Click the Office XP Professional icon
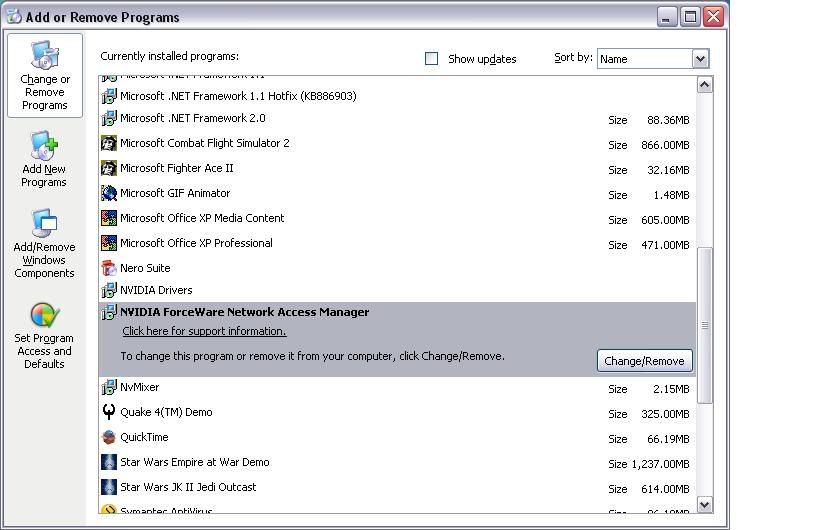This screenshot has height=530, width=840. click(x=109, y=243)
